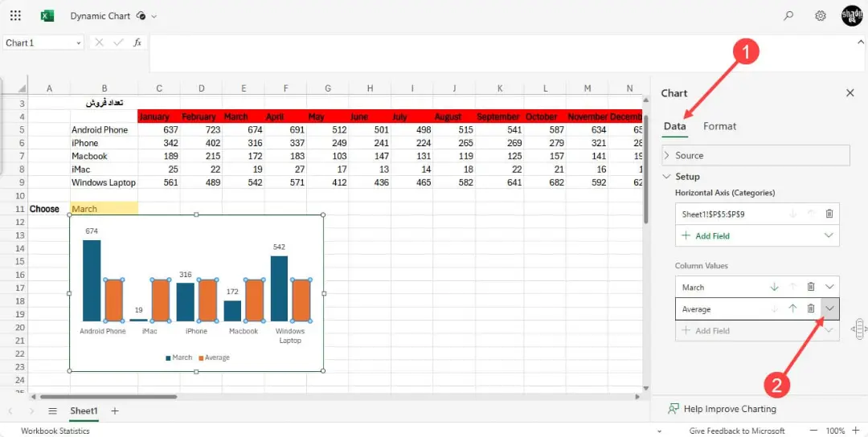This screenshot has width=868, height=437.
Task: Zoom in with the plus icon
Action: [x=855, y=431]
